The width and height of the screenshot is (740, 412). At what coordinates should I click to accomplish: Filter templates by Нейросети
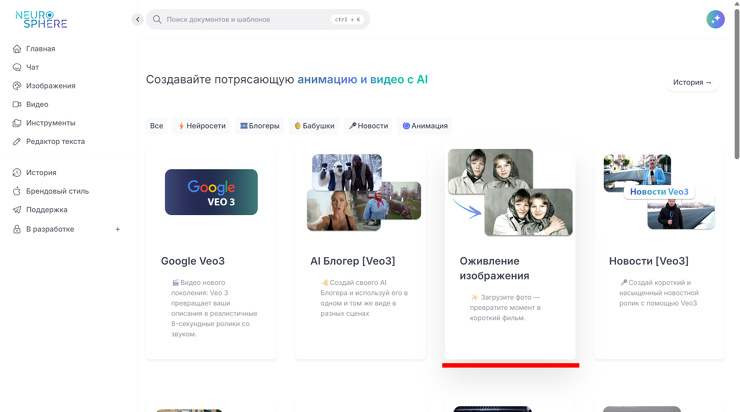coord(202,126)
